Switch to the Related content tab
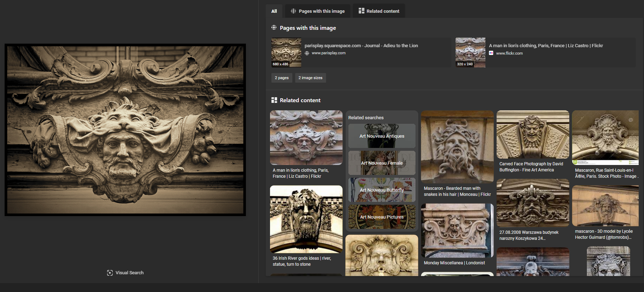This screenshot has width=644, height=292. (379, 11)
